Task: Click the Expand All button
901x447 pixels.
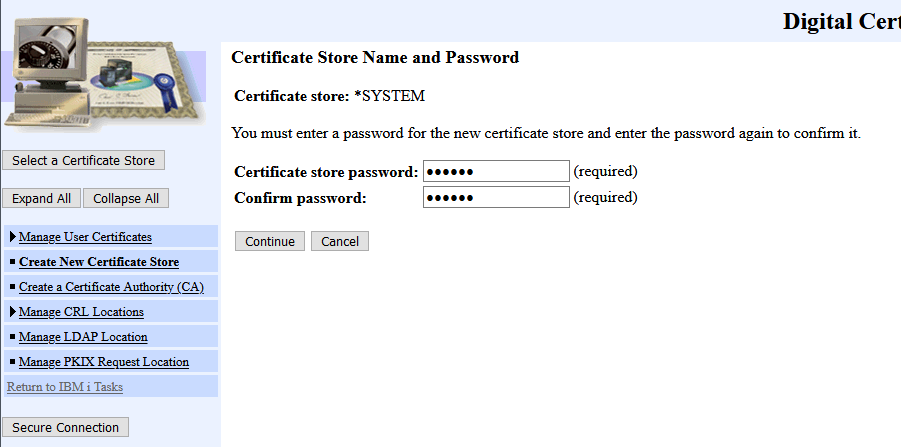Action: (x=41, y=198)
